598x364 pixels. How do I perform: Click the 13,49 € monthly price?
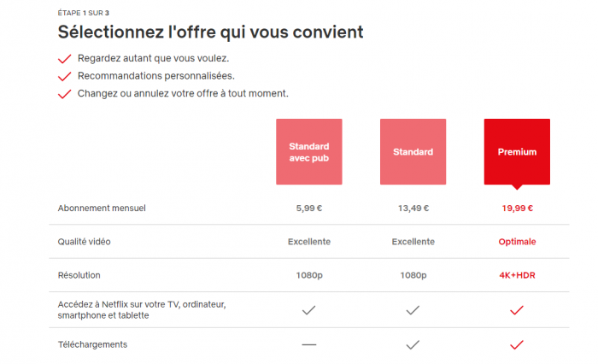[x=413, y=208]
